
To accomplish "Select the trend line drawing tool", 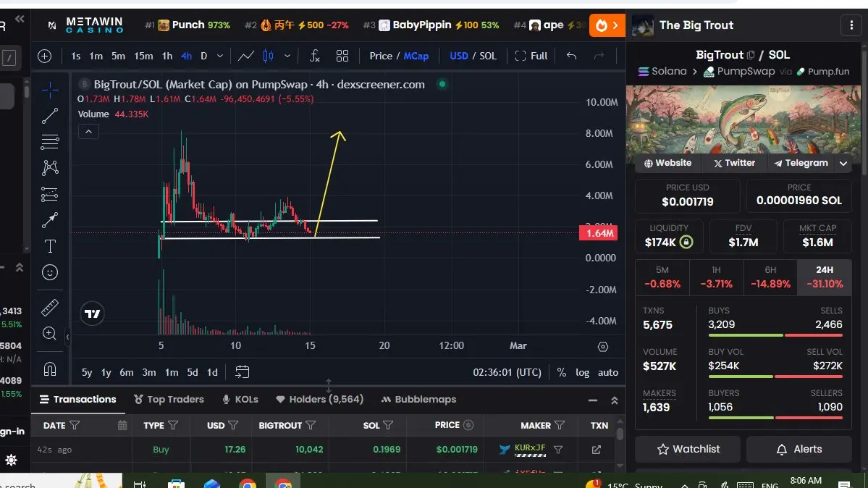I will [x=50, y=116].
